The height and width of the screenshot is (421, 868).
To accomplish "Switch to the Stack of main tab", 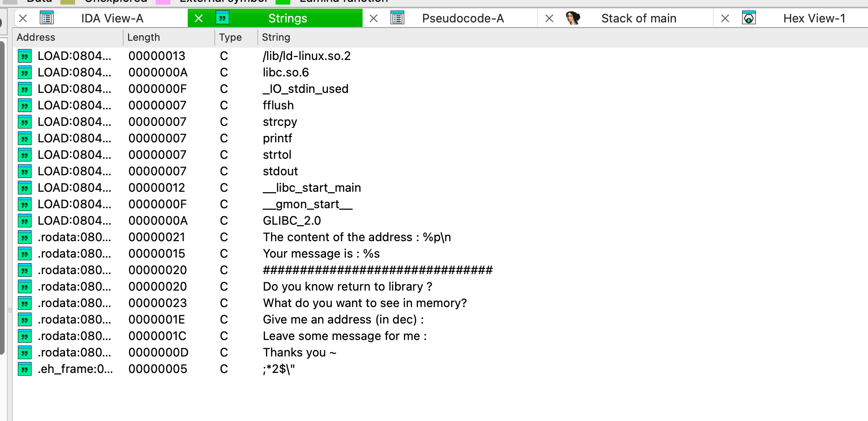I will click(638, 18).
